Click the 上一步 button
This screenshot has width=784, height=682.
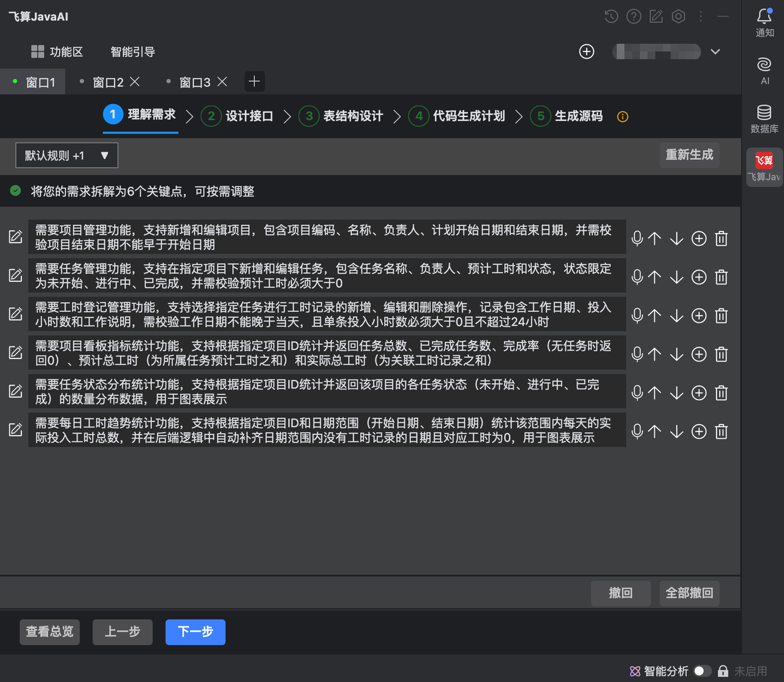coord(123,632)
